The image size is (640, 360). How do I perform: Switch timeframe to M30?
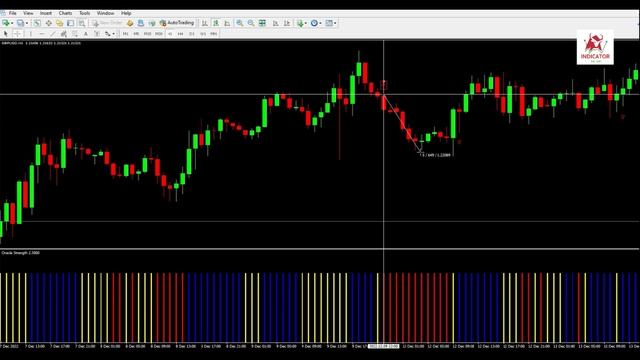tap(159, 33)
